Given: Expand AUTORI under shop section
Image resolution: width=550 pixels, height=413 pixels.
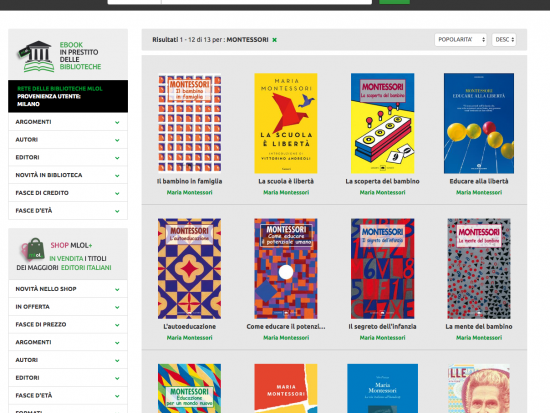Looking at the screenshot, I should click(68, 360).
